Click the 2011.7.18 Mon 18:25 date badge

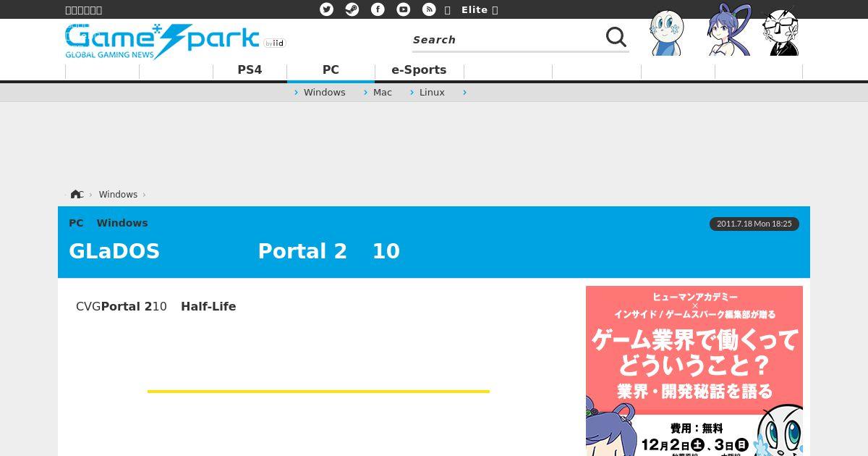(754, 224)
